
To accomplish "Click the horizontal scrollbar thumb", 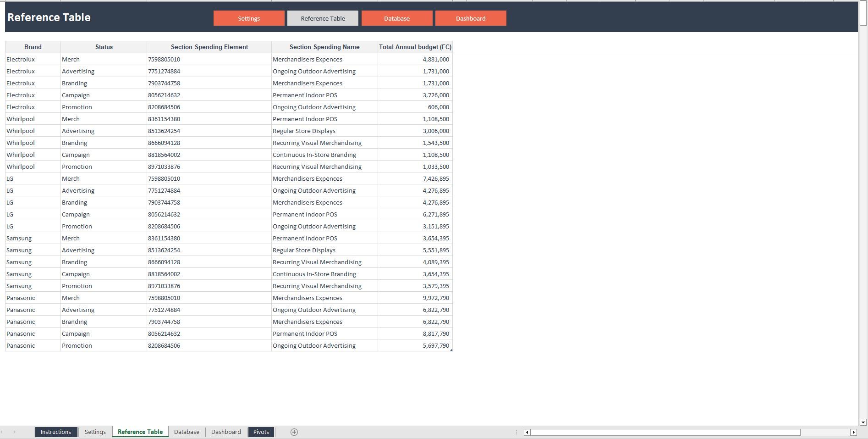I will tap(665, 432).
